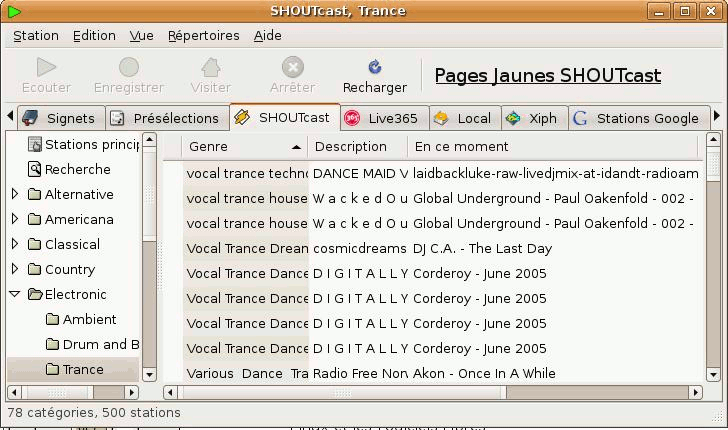Viewport: 728px width, 430px height.
Task: Click the Description column header
Action: coord(358,147)
